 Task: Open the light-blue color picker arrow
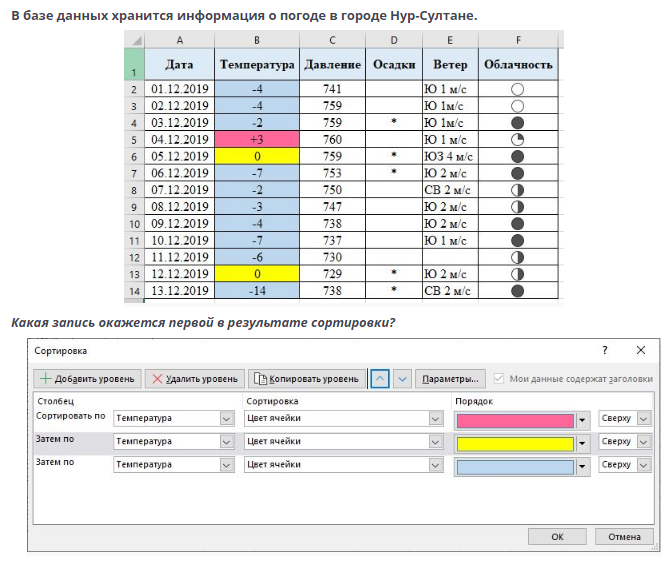coord(583,465)
